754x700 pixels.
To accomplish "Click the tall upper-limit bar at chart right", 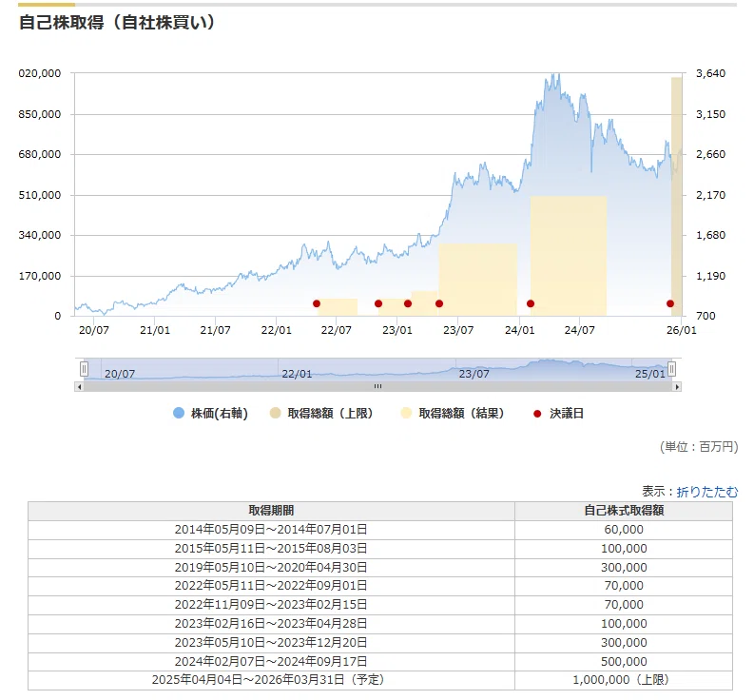I will coord(677,196).
